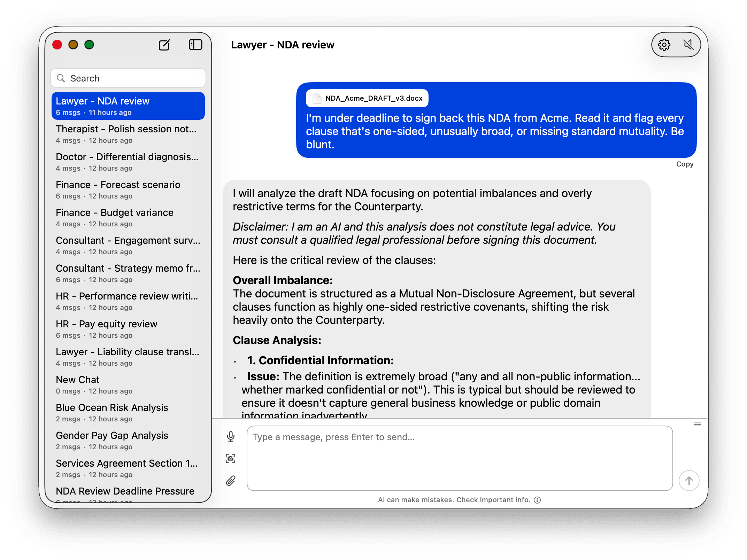Open the New Chat entry with 0 msgs
747x560 pixels.
coord(128,384)
